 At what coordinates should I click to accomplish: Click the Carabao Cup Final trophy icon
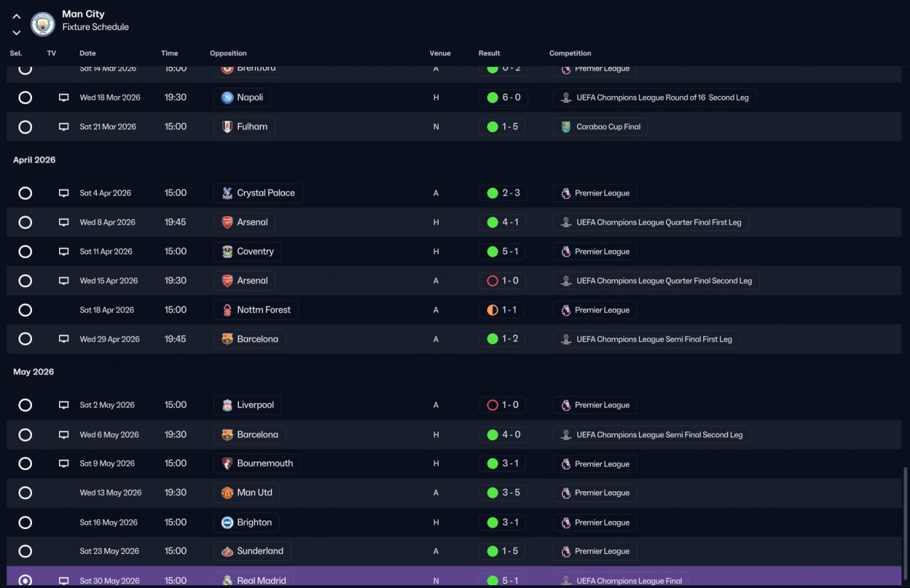[566, 127]
